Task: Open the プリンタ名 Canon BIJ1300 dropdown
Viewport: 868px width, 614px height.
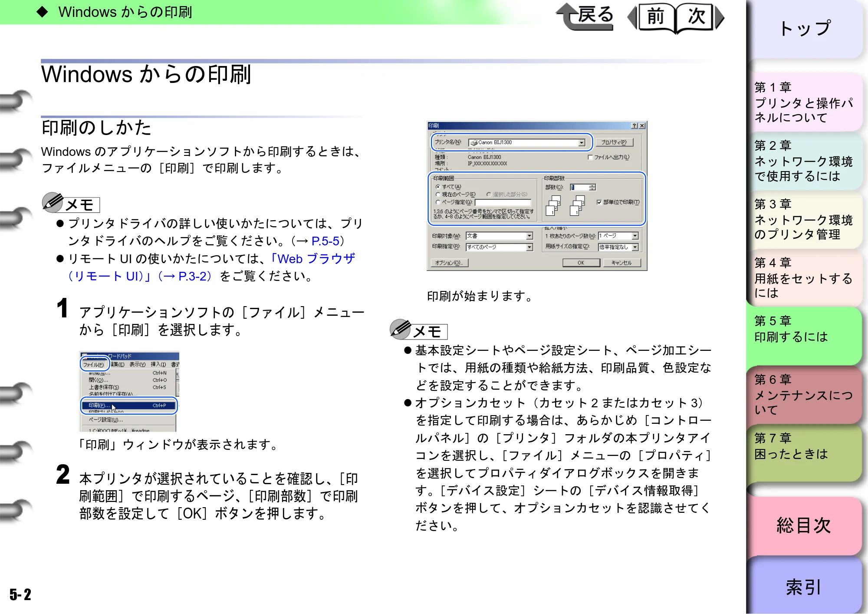Action: coord(527,142)
